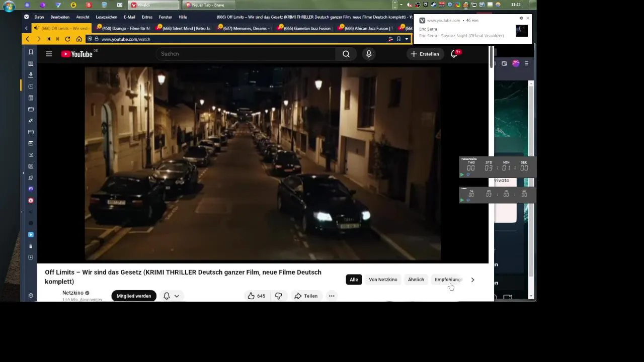Switch to Neuer Tab - Brave taskbar window

pyautogui.click(x=209, y=5)
